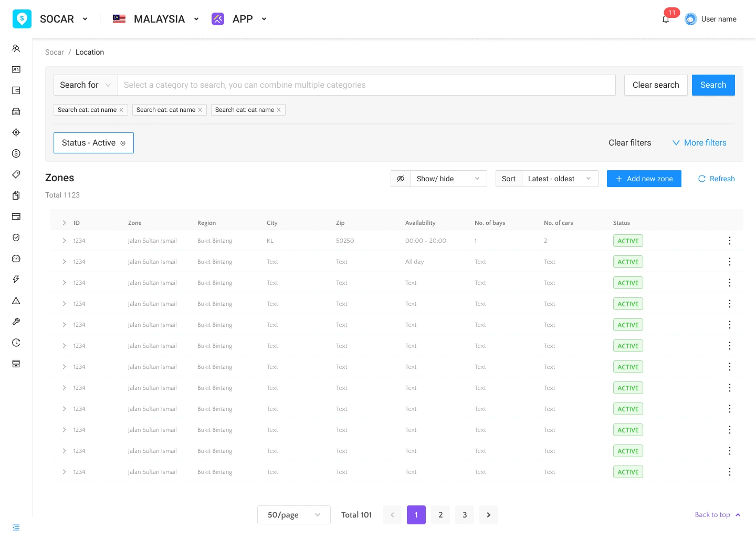The width and height of the screenshot is (756, 538).
Task: Open the users icon in sidebar
Action: [x=16, y=48]
